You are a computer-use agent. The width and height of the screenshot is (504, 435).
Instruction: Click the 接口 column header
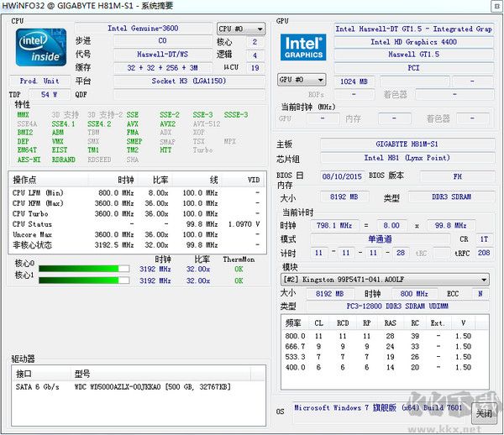[42, 374]
